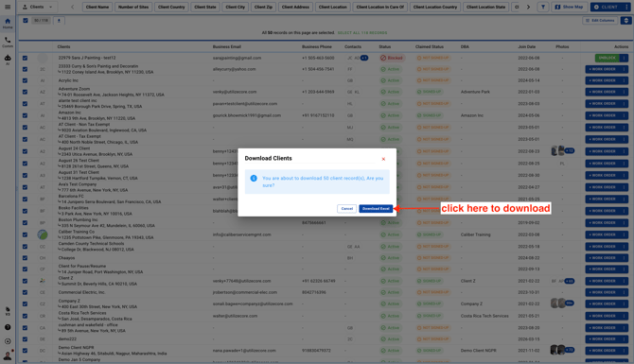Open Work Order kebab for Client Z row
634x364 pixels.
625,281
